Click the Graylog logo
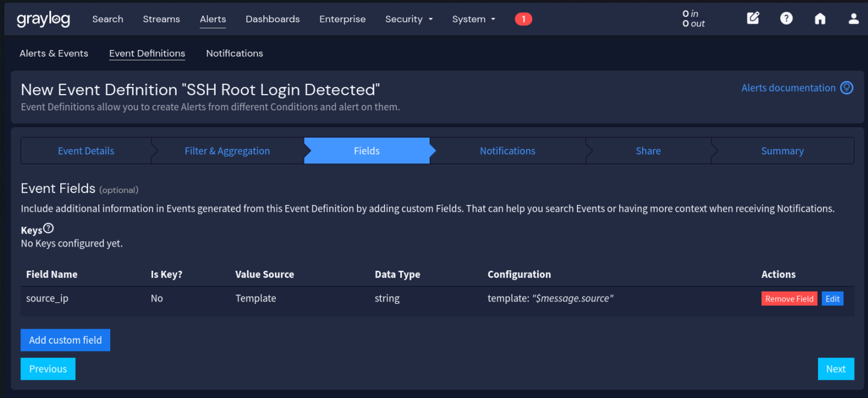 pos(43,19)
